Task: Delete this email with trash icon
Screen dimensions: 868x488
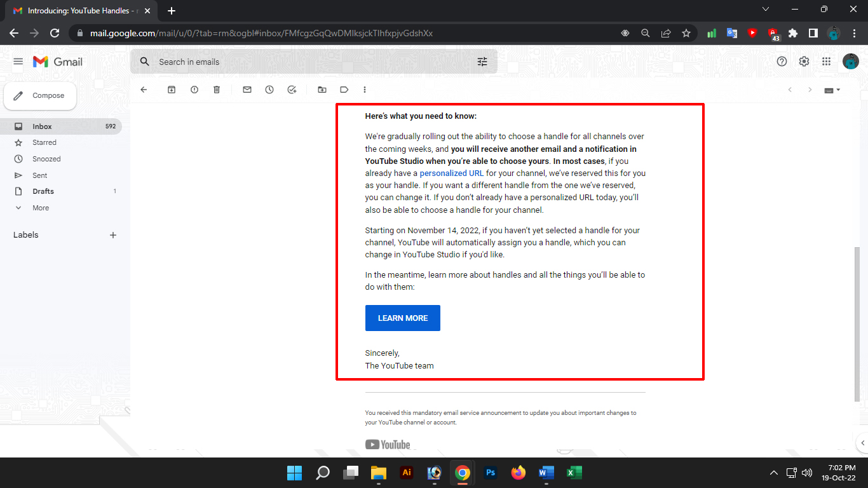Action: click(217, 90)
